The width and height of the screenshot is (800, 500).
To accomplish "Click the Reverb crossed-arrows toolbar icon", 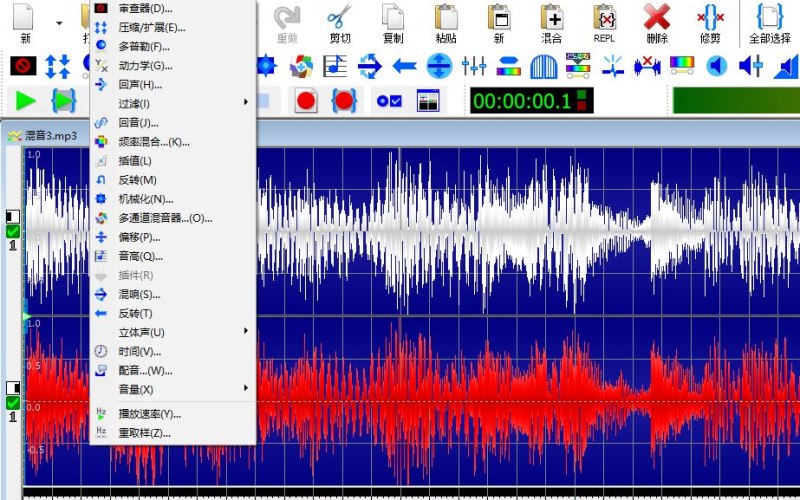I will pyautogui.click(x=370, y=66).
